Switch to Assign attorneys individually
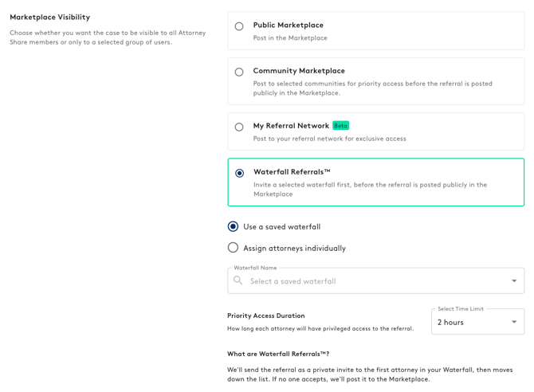This screenshot has width=534, height=392. [233, 248]
